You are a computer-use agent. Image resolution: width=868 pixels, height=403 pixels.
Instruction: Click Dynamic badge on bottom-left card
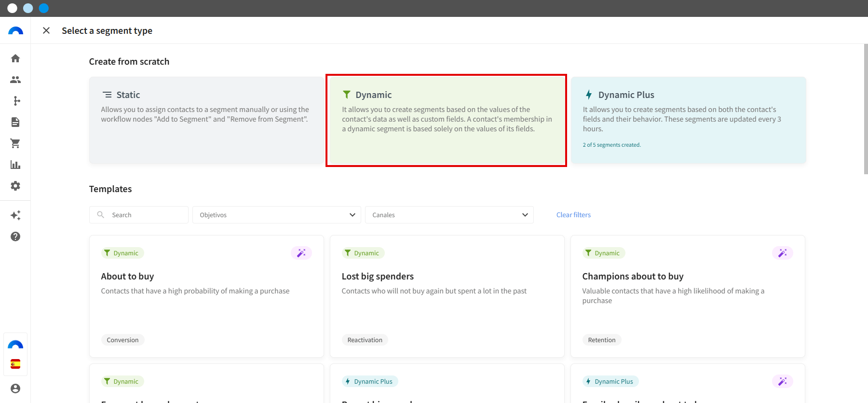122,381
